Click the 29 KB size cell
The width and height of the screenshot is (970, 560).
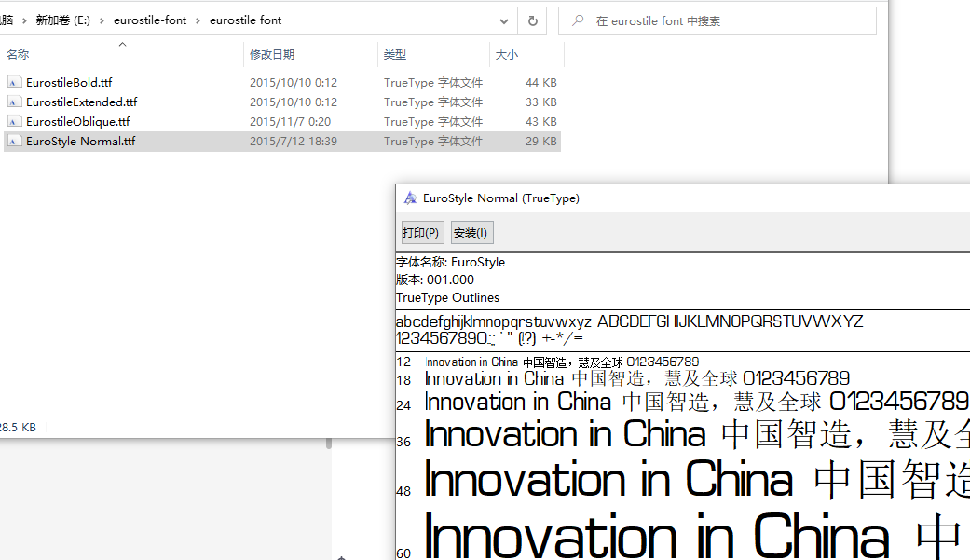pyautogui.click(x=541, y=142)
